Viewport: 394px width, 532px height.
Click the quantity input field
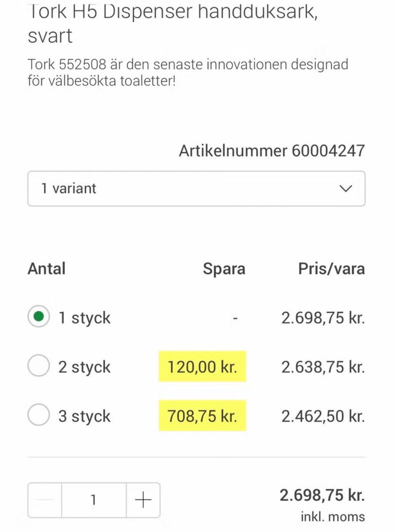point(94,500)
